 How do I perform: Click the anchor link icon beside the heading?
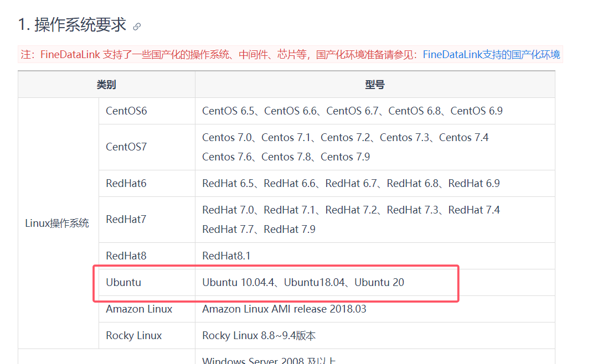(136, 27)
